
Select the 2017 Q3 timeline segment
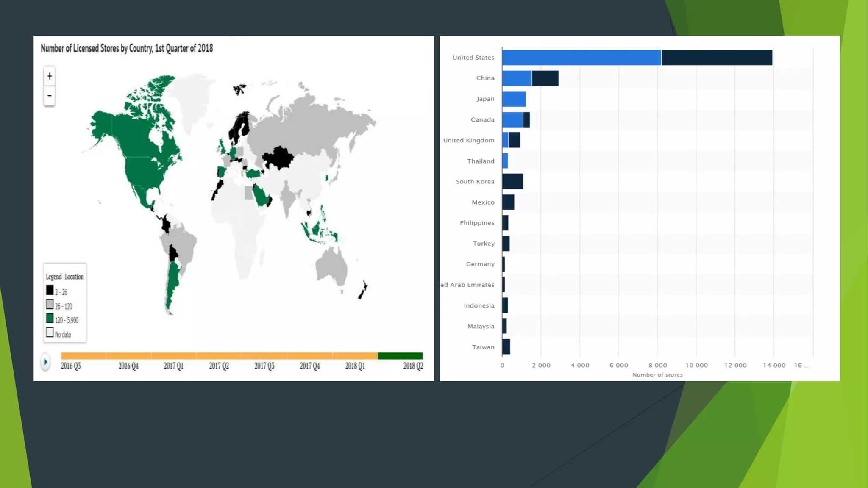click(264, 356)
